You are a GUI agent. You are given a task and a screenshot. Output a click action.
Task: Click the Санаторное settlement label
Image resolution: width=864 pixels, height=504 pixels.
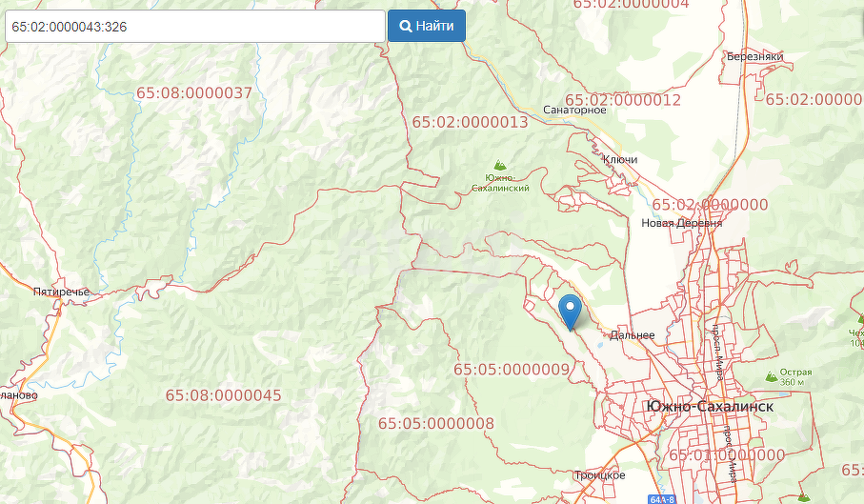click(x=574, y=111)
